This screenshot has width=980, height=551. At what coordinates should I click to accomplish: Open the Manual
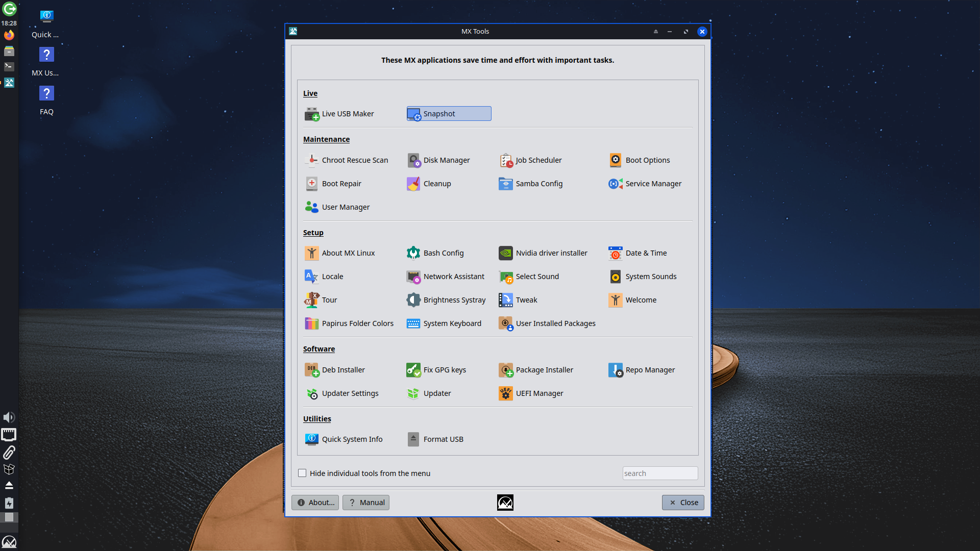pyautogui.click(x=366, y=503)
